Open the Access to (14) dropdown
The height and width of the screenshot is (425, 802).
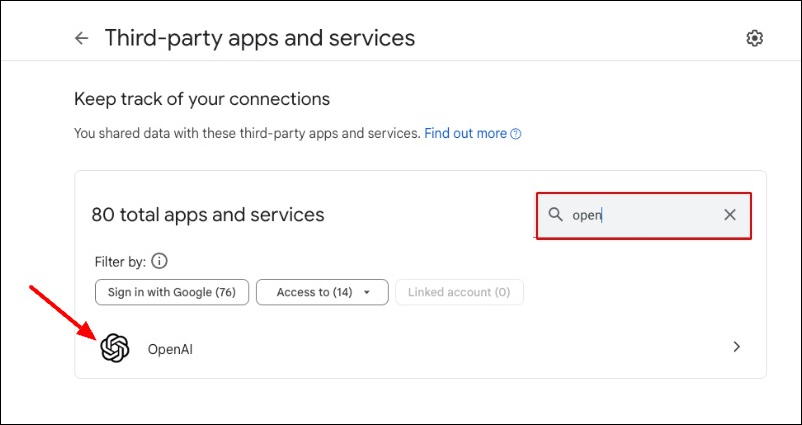[322, 292]
